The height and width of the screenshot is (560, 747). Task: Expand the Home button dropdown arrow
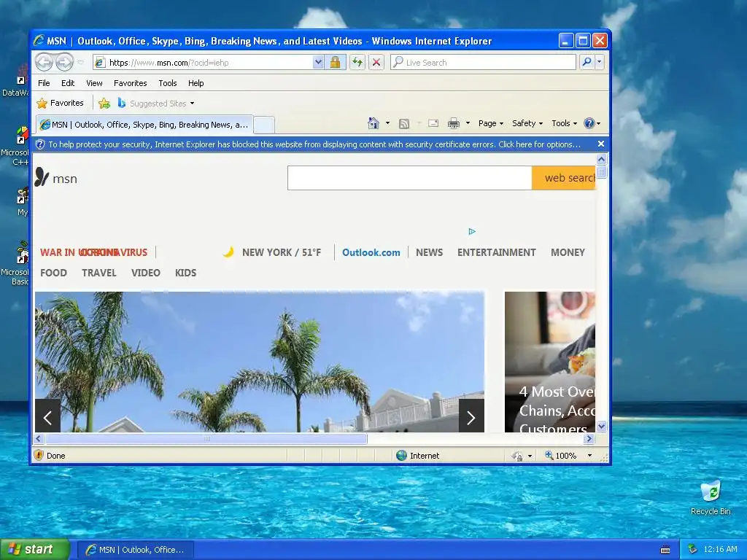tap(387, 123)
